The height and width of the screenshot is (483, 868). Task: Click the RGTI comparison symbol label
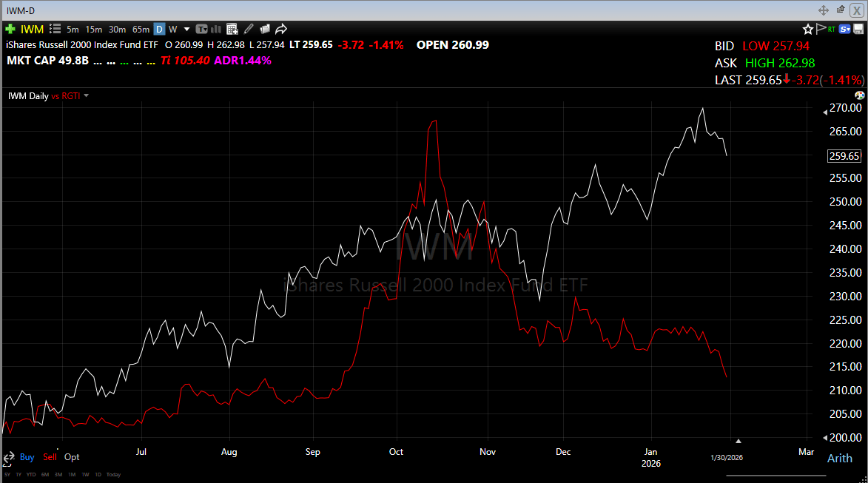(x=71, y=95)
